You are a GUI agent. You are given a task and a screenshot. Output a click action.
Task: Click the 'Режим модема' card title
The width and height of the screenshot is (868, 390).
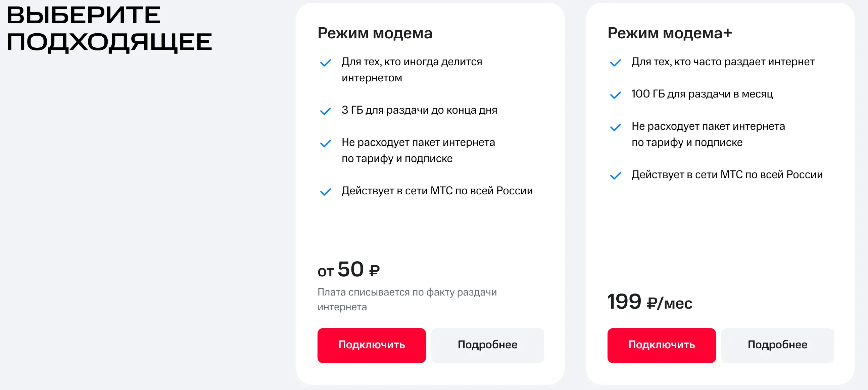(375, 33)
